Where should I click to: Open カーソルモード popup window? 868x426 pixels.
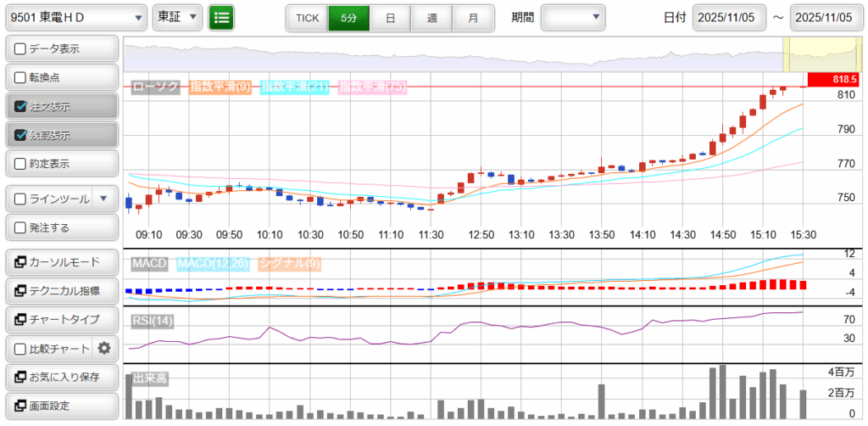tap(61, 261)
